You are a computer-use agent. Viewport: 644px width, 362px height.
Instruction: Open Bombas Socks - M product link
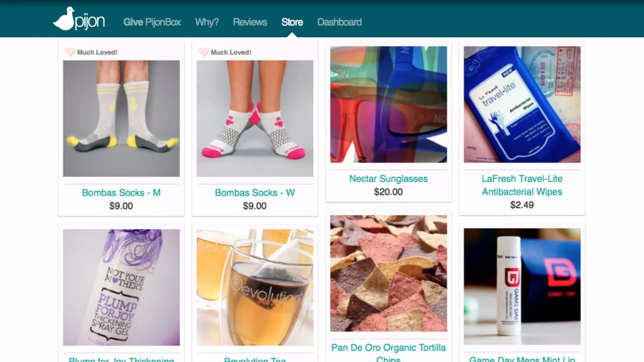121,193
